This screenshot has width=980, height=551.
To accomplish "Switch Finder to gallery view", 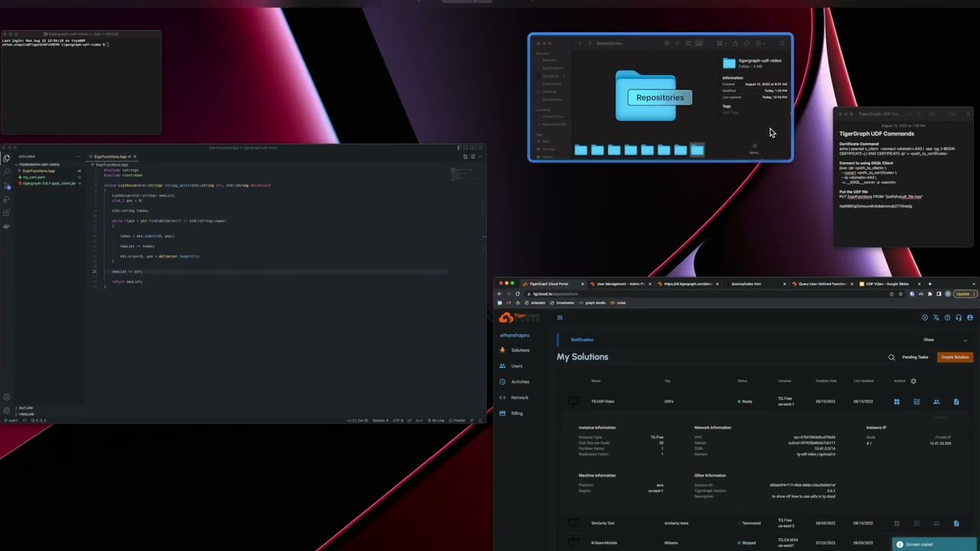I will coord(699,43).
